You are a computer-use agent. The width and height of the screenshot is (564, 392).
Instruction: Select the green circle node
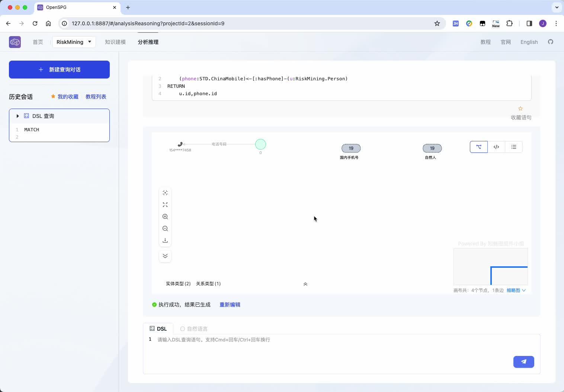260,144
